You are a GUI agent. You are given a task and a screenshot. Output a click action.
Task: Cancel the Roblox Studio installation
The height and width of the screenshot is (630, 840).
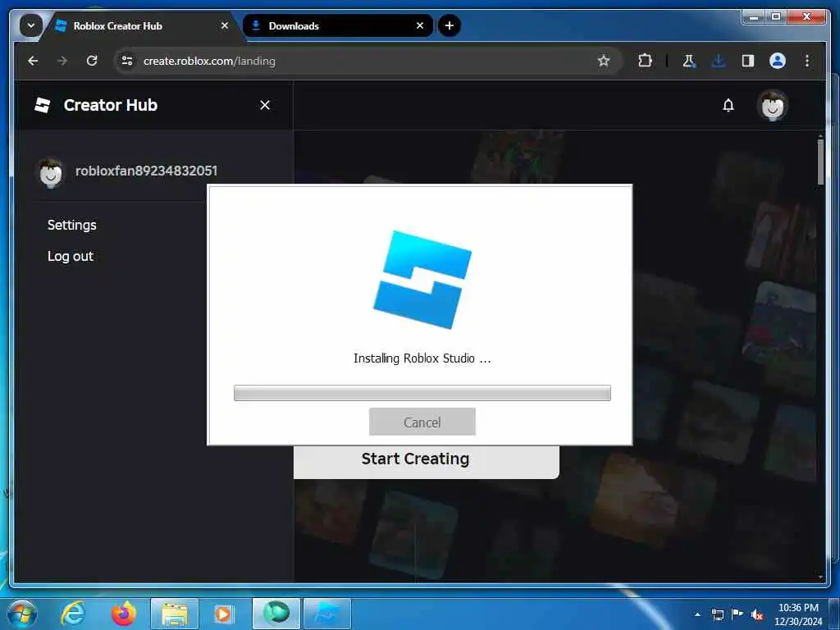(x=422, y=422)
